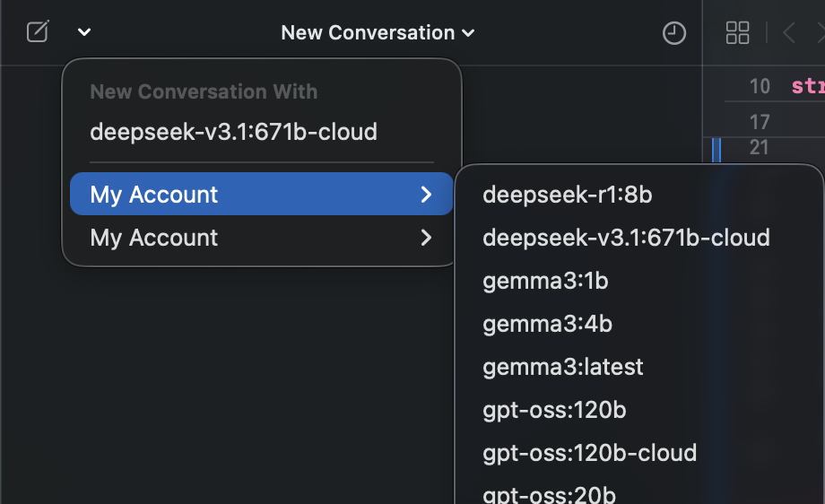The image size is (825, 504).
Task: Click the compose new conversation icon
Action: click(37, 33)
